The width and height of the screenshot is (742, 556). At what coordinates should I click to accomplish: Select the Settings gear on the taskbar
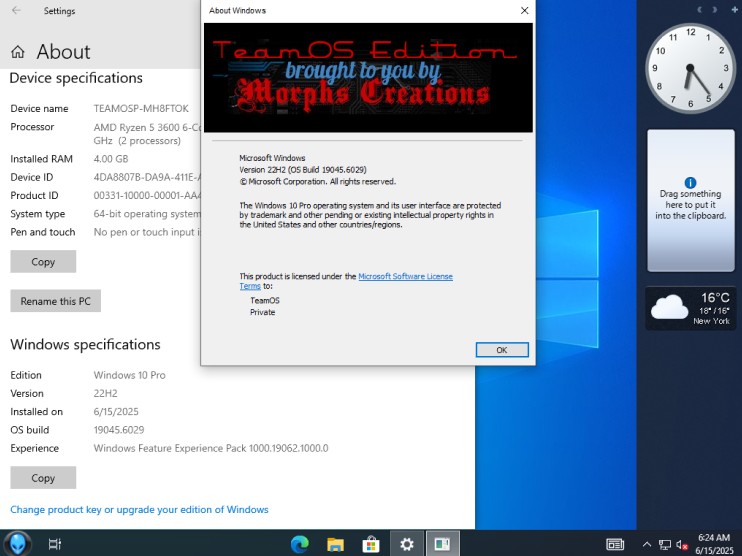tap(406, 544)
